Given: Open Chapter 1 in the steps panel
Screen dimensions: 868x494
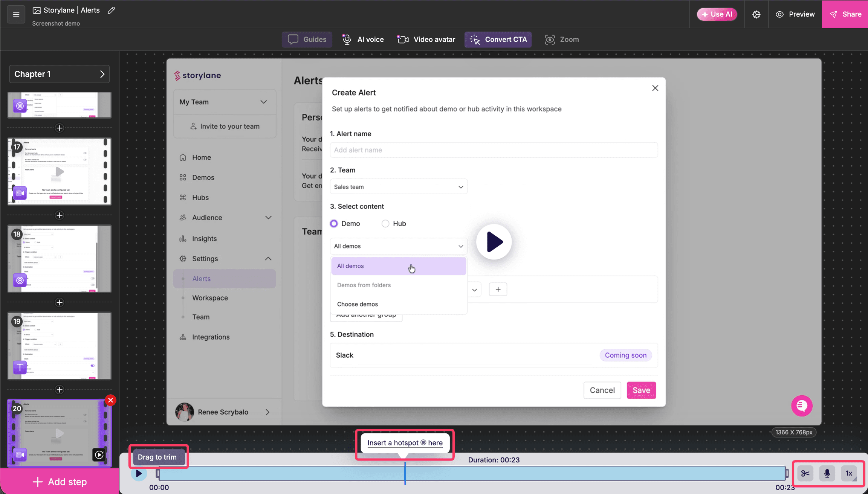Looking at the screenshot, I should coord(59,74).
